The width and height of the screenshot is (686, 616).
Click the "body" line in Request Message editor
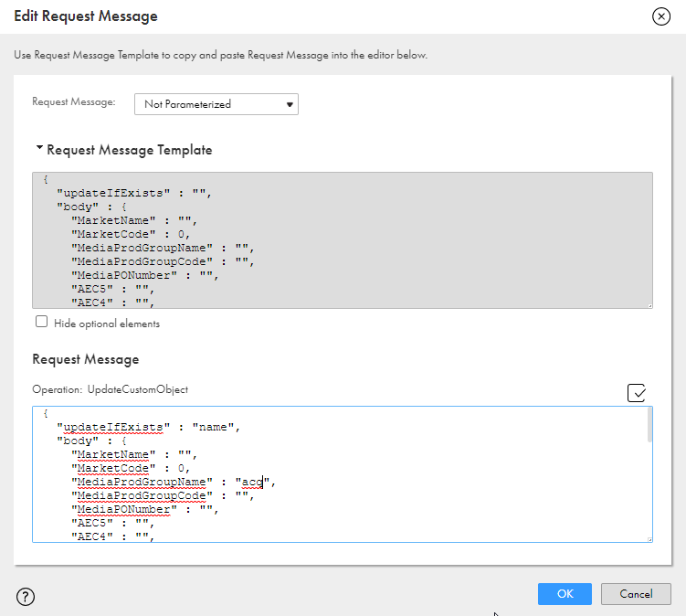click(91, 441)
